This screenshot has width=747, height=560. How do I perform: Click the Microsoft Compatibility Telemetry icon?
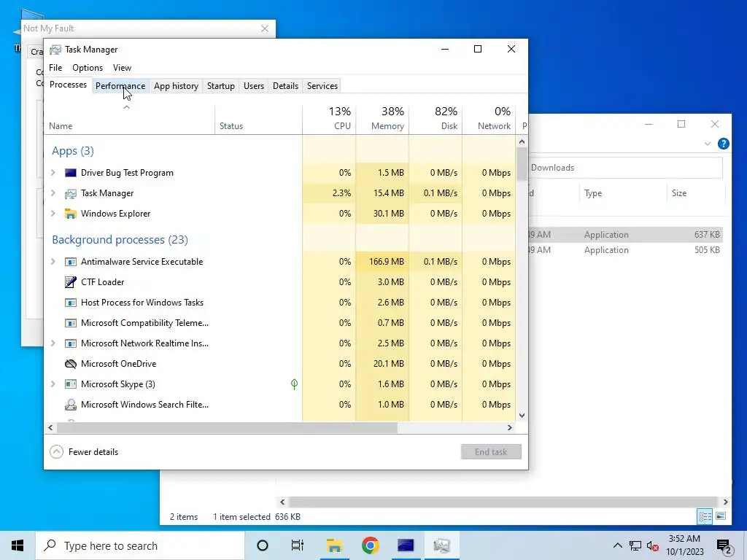(71, 323)
